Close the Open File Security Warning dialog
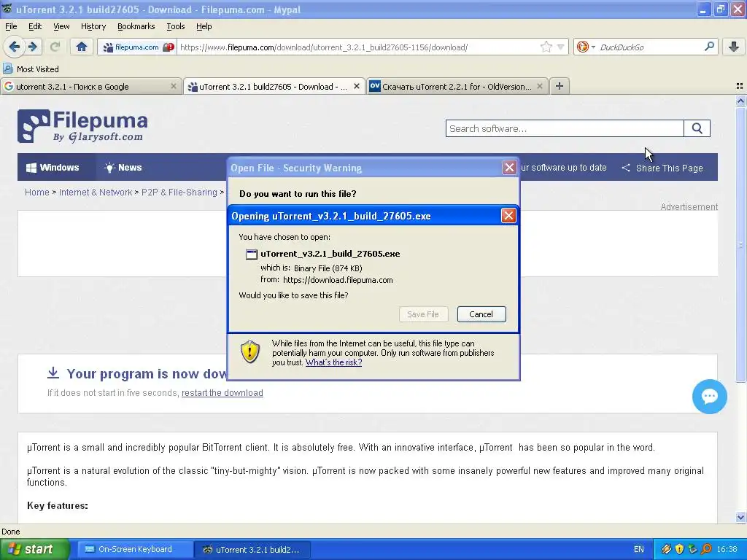The width and height of the screenshot is (747, 560). tap(509, 168)
